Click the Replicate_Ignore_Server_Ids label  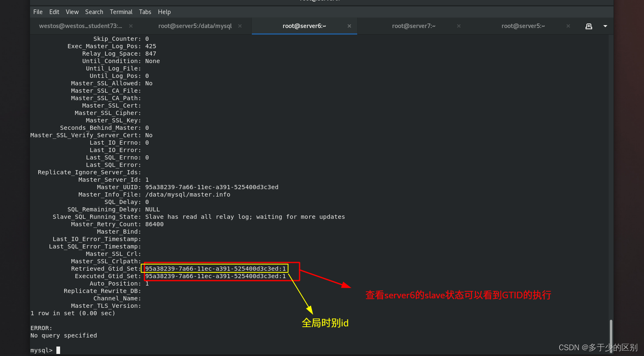click(x=89, y=172)
